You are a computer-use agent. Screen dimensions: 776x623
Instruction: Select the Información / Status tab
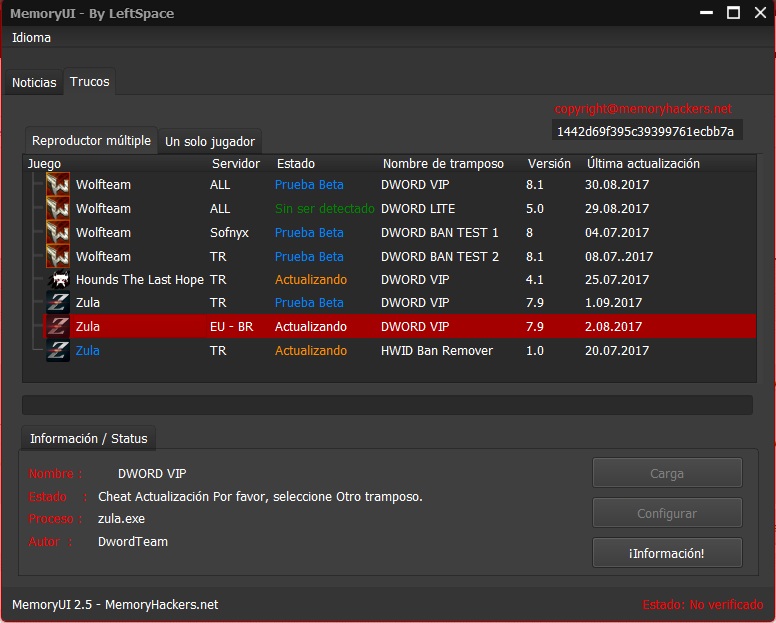tap(89, 438)
